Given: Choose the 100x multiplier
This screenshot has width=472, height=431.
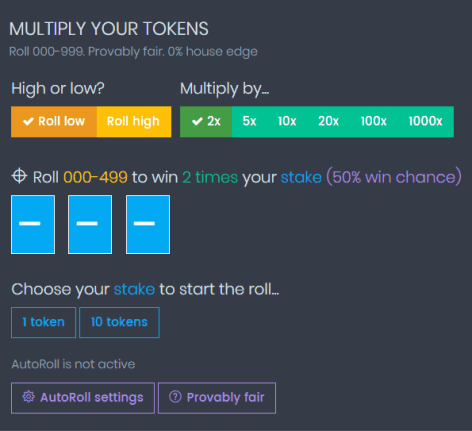Looking at the screenshot, I should pyautogui.click(x=373, y=122).
